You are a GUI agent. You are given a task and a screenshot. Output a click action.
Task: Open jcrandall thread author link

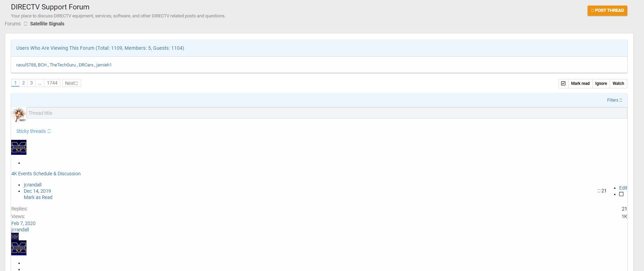(33, 185)
